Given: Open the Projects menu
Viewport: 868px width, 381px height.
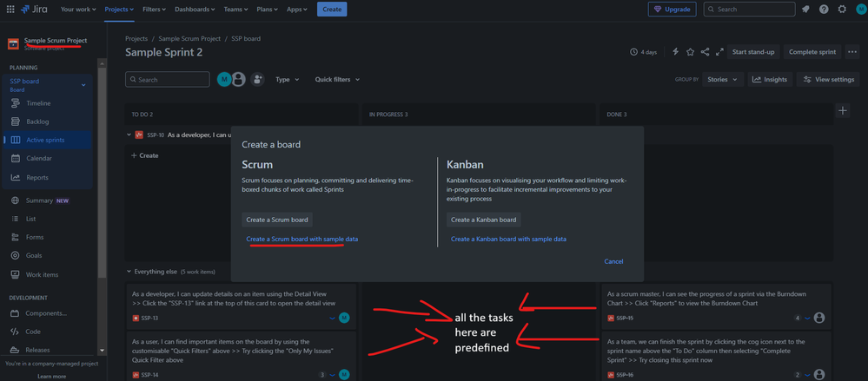Looking at the screenshot, I should click(119, 10).
